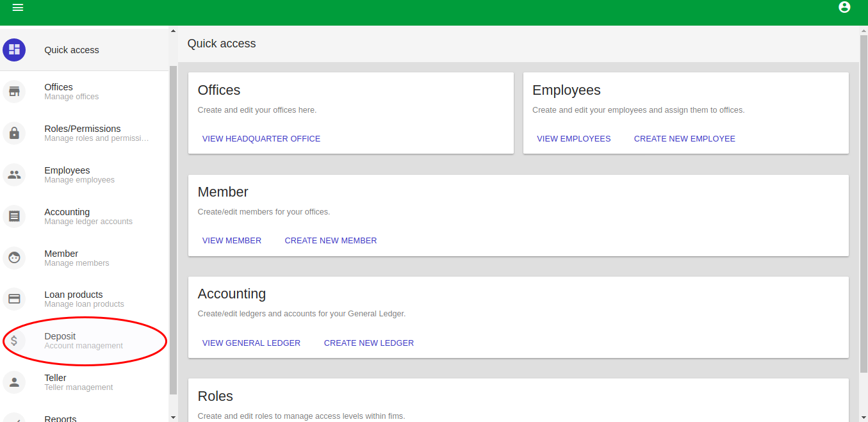The image size is (868, 422).
Task: Open the user account icon
Action: pyautogui.click(x=844, y=7)
